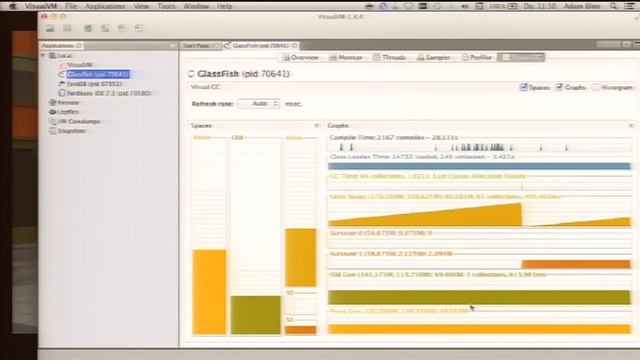The width and height of the screenshot is (640, 360).
Task: Click the fifth icon in VisualVM toolbar
Action: [x=122, y=28]
